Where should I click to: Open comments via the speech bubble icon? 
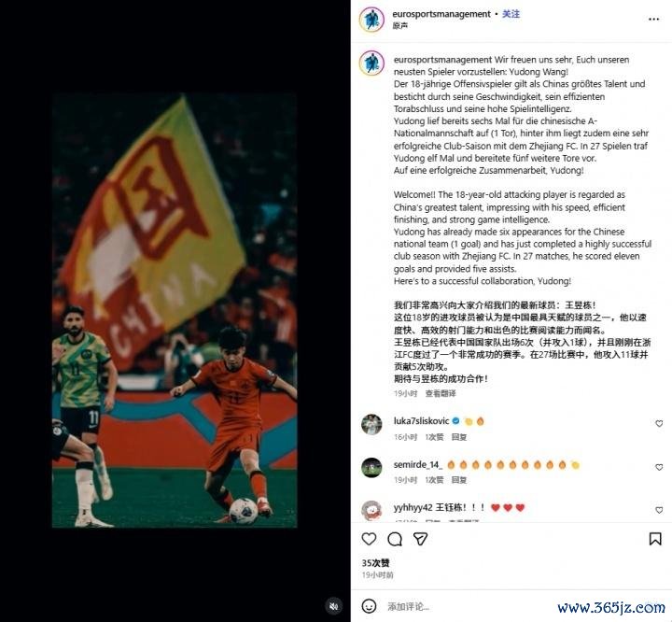394,539
